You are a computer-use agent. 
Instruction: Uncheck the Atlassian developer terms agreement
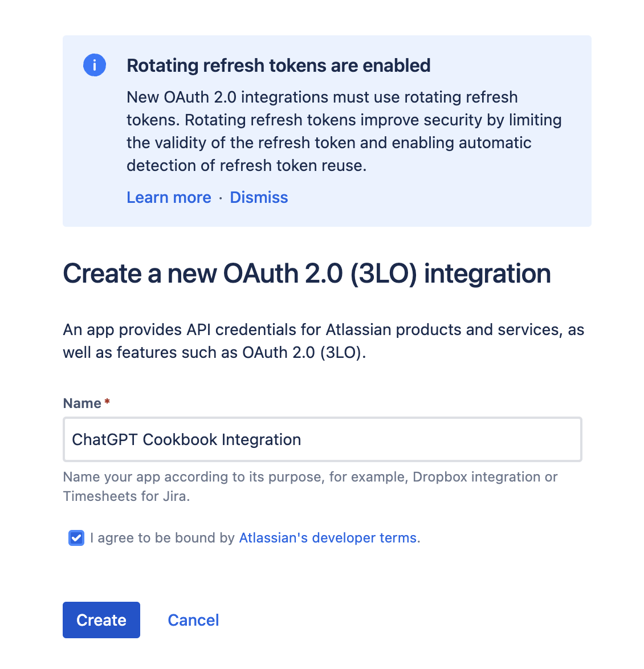click(76, 537)
